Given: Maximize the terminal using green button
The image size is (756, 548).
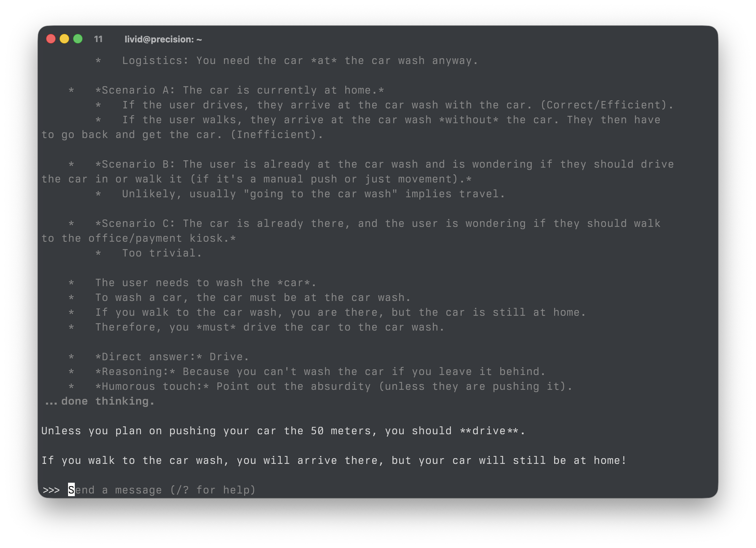Looking at the screenshot, I should [78, 39].
